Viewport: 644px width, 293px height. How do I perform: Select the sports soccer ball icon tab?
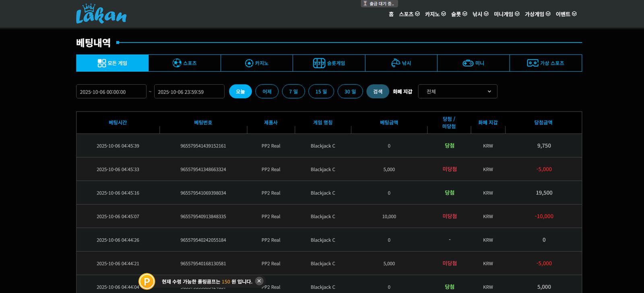177,63
